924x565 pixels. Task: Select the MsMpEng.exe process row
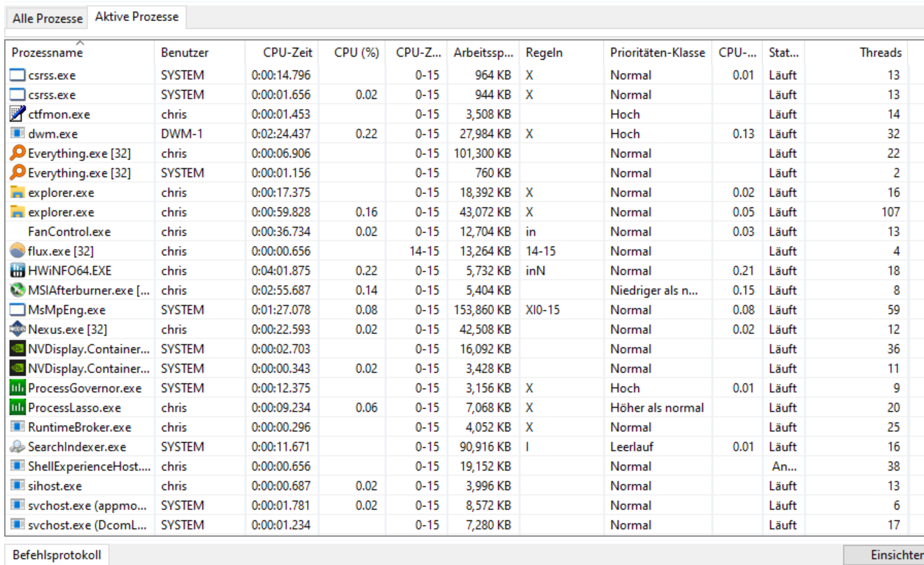(x=67, y=310)
